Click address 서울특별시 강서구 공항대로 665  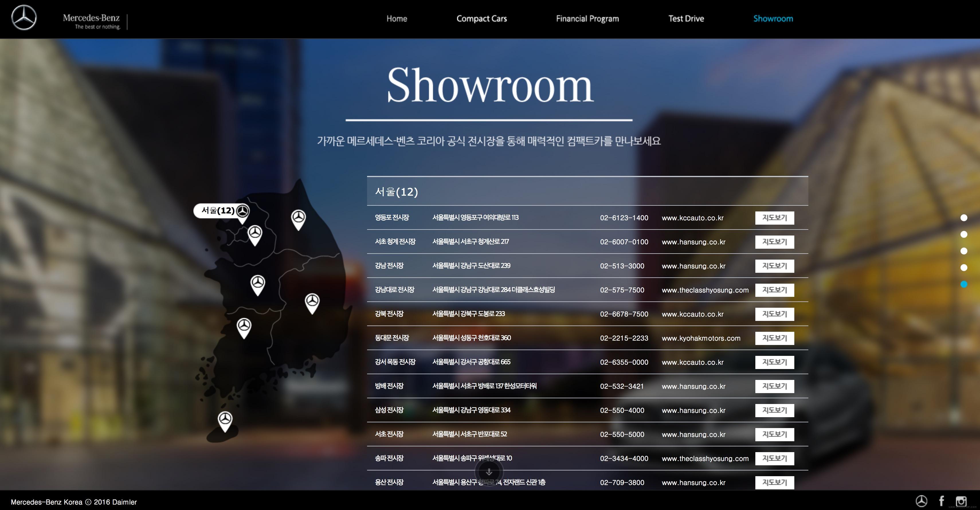(471, 362)
